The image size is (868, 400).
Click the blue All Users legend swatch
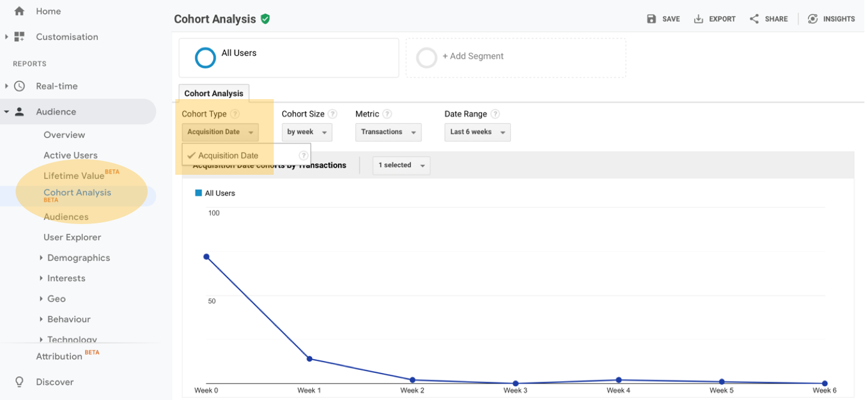(x=199, y=193)
